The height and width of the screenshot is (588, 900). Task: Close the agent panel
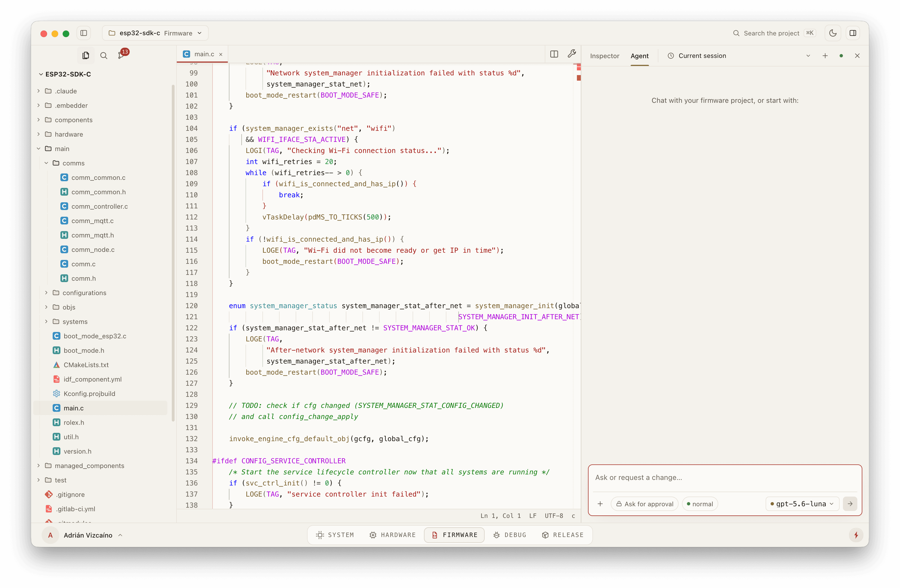coord(857,56)
